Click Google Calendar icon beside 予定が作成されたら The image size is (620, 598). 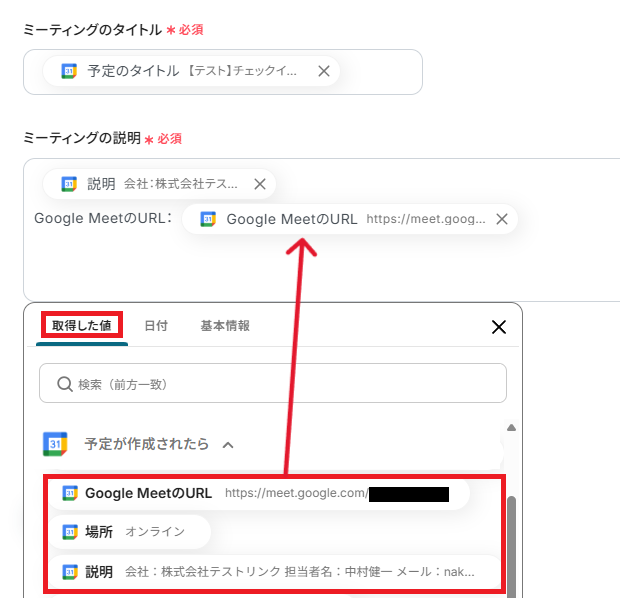click(55, 444)
